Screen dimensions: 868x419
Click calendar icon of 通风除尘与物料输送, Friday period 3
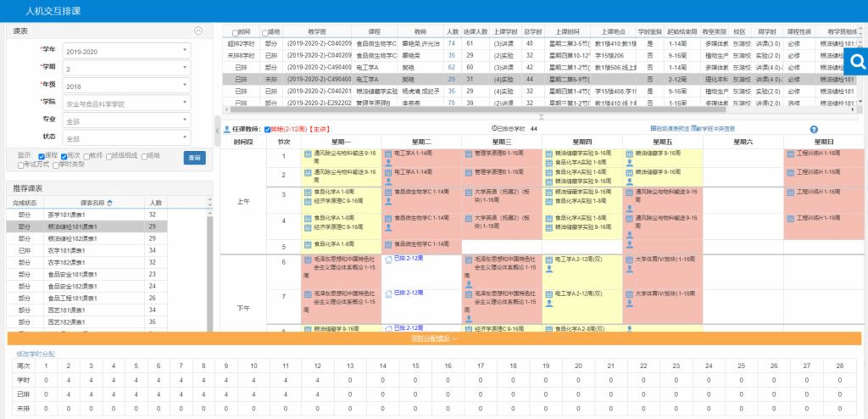point(630,193)
